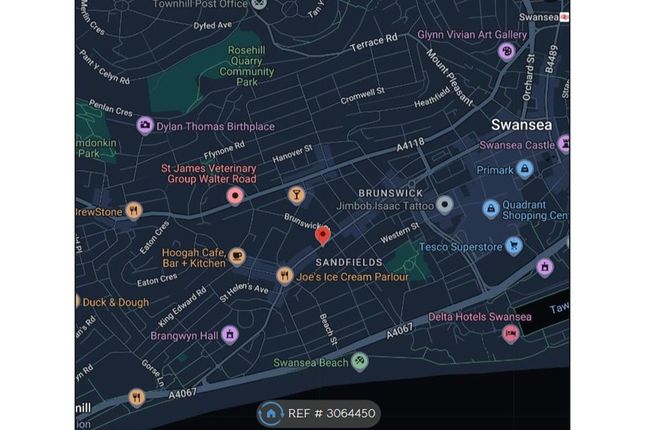This screenshot has width=645, height=430.
Task: Click the Townhill Post Office pin
Action: tap(259, 4)
